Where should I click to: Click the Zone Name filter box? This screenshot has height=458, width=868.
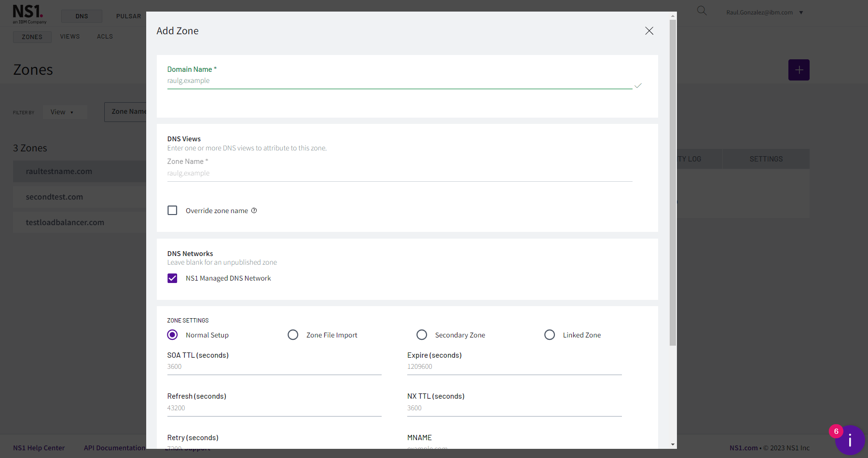click(x=125, y=112)
